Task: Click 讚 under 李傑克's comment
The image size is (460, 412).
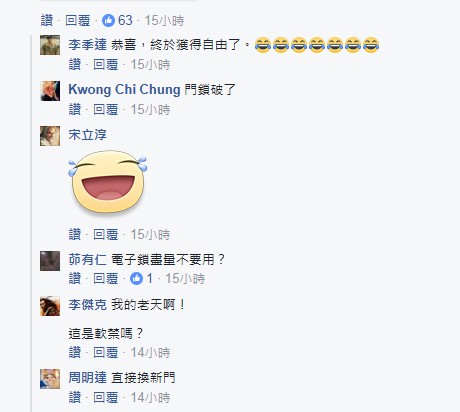Action: tap(75, 352)
